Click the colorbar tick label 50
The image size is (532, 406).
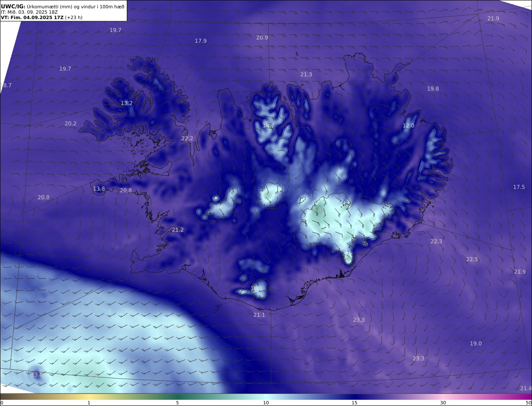pos(529,403)
